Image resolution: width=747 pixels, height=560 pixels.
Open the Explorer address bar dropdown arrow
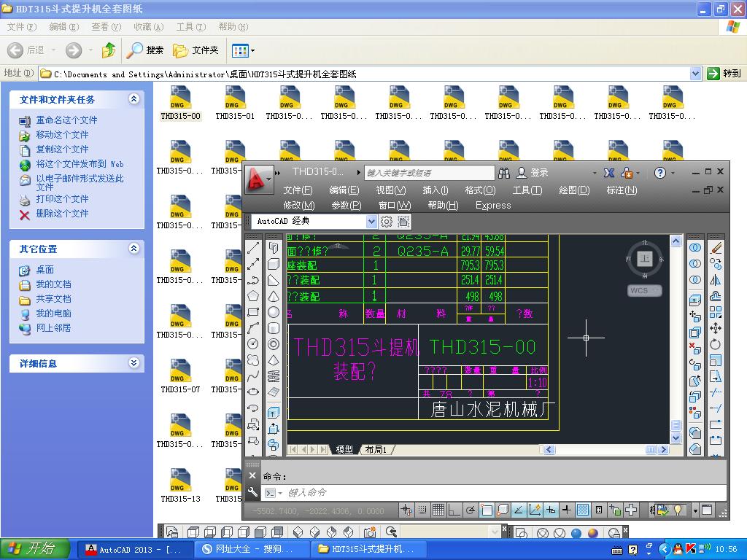click(697, 73)
